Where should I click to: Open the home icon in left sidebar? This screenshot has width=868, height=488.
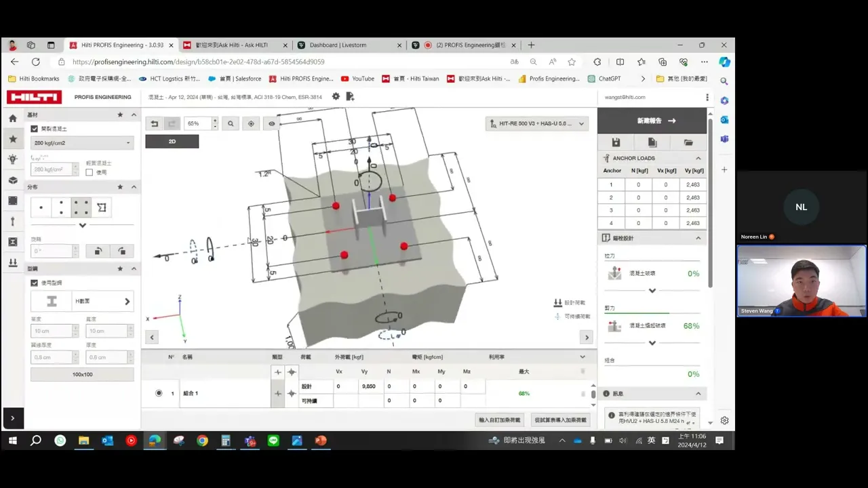point(12,119)
